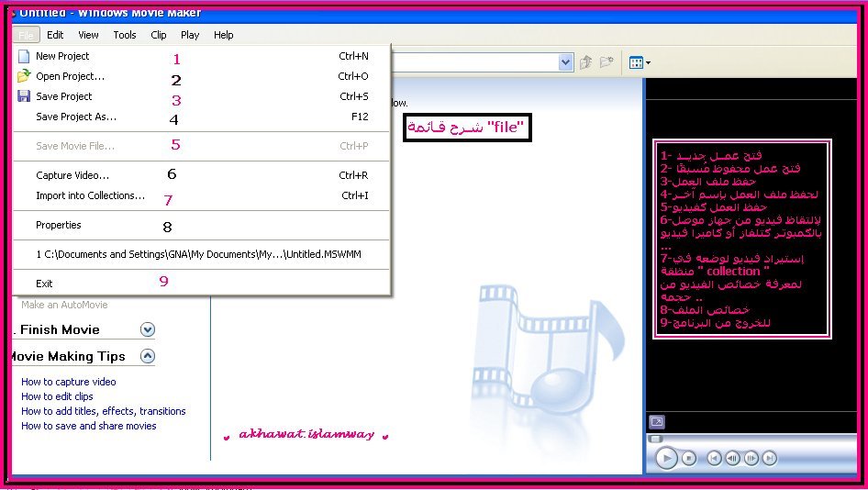Choose Save Project As from File menu
Viewport: 868px width, 490px height.
[202, 117]
